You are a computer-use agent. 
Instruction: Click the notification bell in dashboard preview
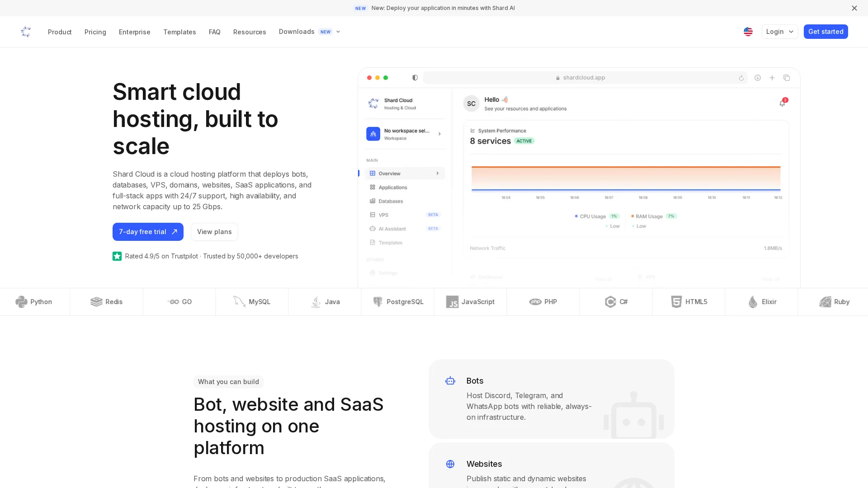[x=782, y=103]
